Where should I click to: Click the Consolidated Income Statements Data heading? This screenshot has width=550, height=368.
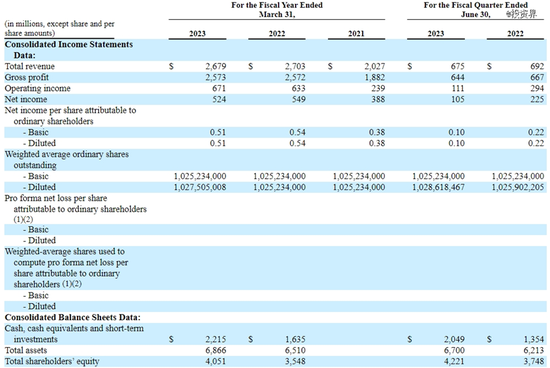pos(69,50)
